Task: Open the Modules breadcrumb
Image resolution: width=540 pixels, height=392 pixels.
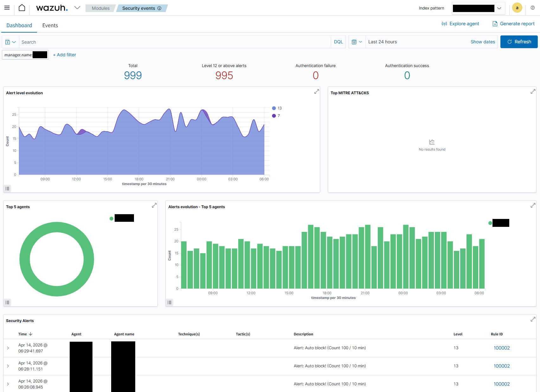Action: pos(100,8)
